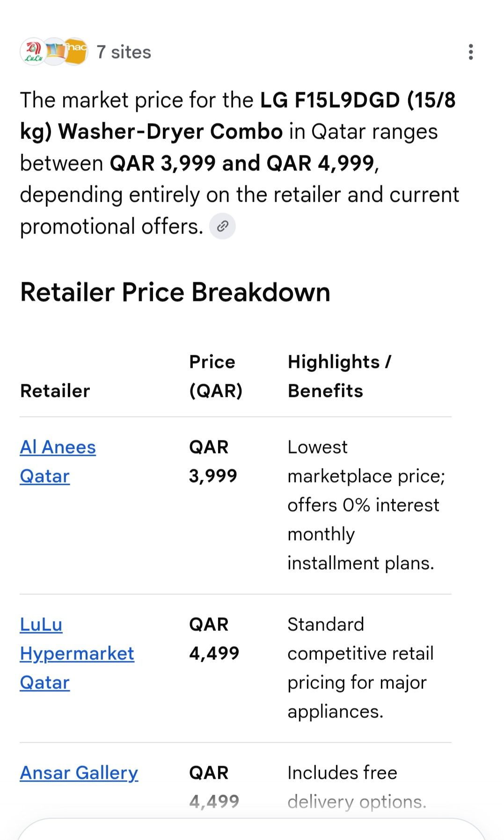The width and height of the screenshot is (504, 840).
Task: Open the LuLu Hypermarket Qatar link
Action: (77, 653)
